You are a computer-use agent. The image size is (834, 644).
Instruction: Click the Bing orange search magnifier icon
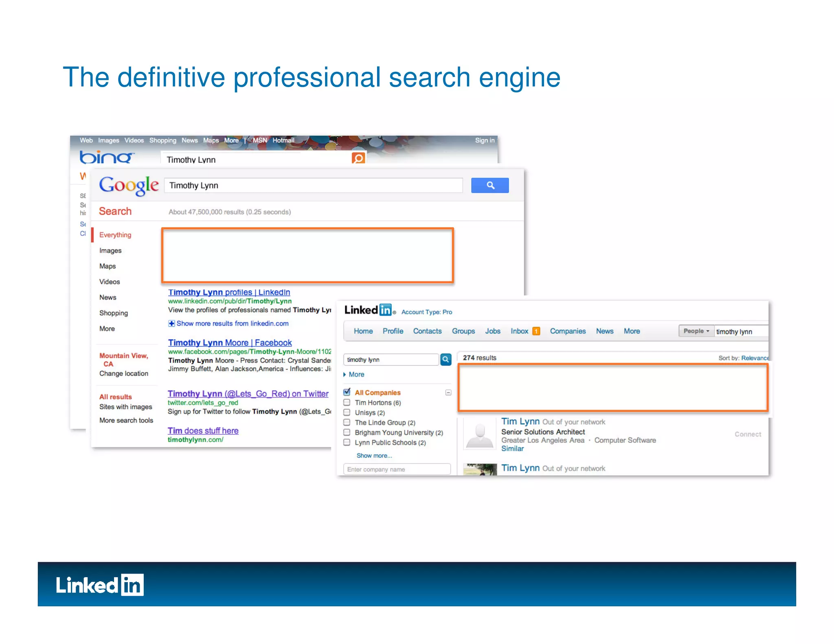358,158
